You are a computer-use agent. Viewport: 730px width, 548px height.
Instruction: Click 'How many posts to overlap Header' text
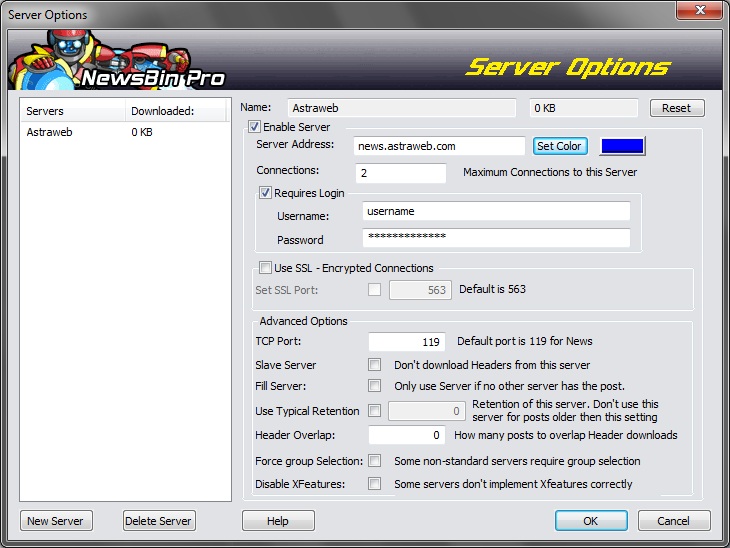pyautogui.click(x=566, y=435)
